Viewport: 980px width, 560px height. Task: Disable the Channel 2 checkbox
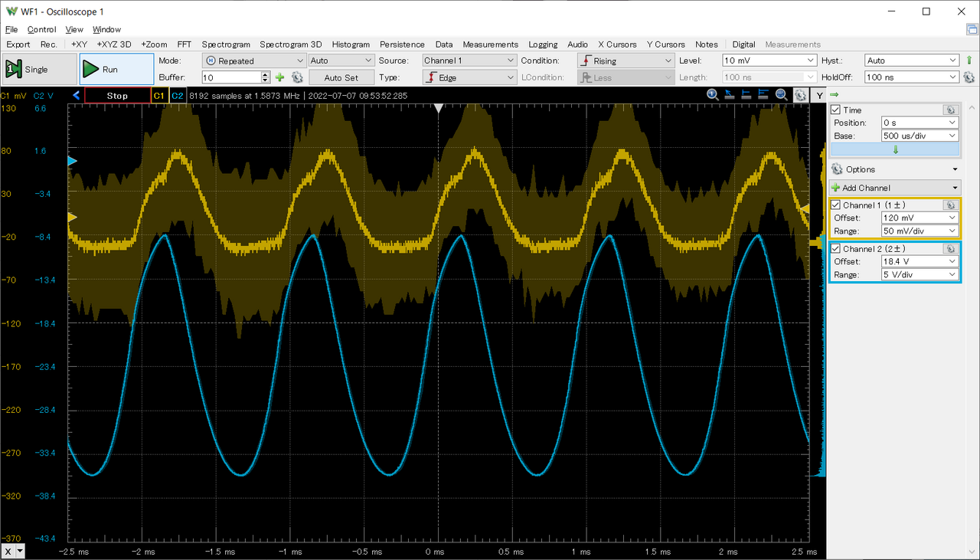click(836, 249)
